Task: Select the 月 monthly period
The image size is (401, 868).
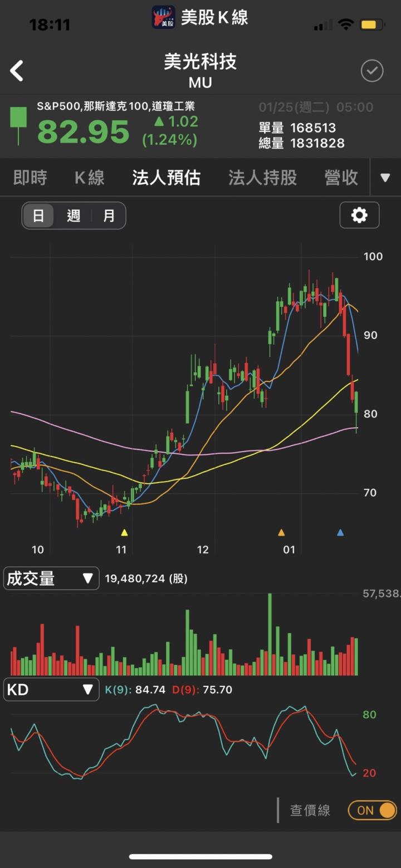Action: (109, 215)
